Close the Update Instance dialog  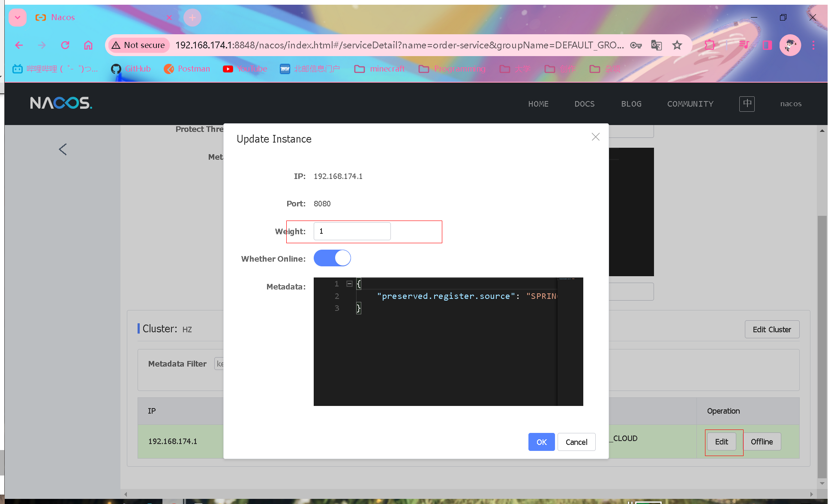coord(595,137)
